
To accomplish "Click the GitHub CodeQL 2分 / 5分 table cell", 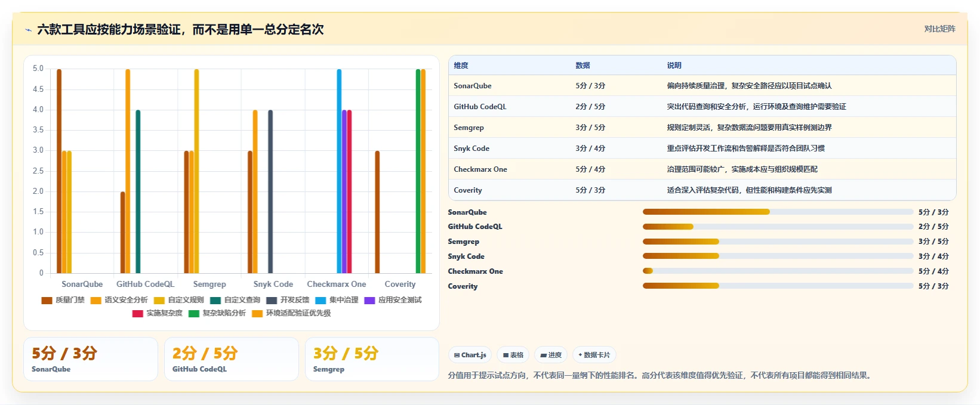I will 590,107.
